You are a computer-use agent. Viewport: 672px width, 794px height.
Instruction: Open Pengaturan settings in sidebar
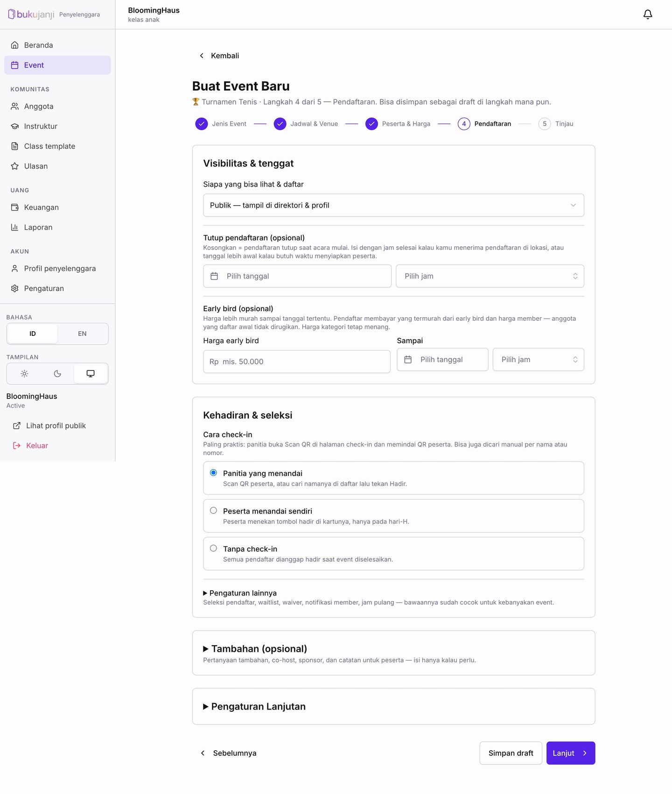[57, 289]
